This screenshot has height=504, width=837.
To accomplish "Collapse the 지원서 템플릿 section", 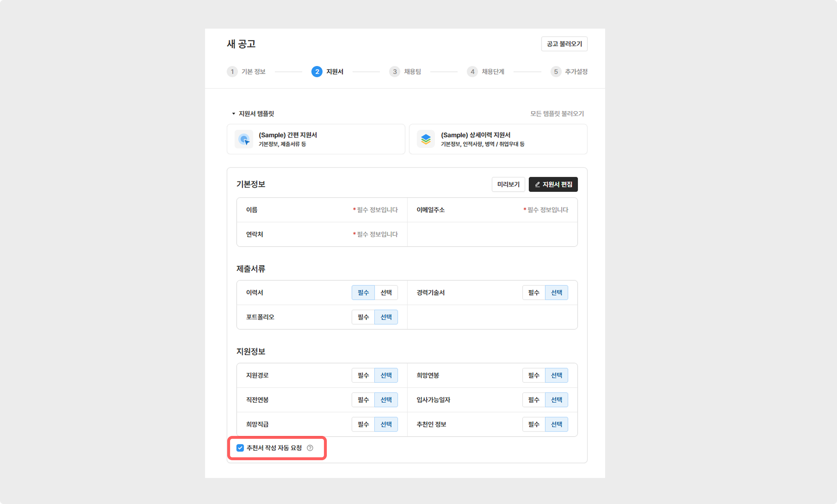I will click(234, 114).
